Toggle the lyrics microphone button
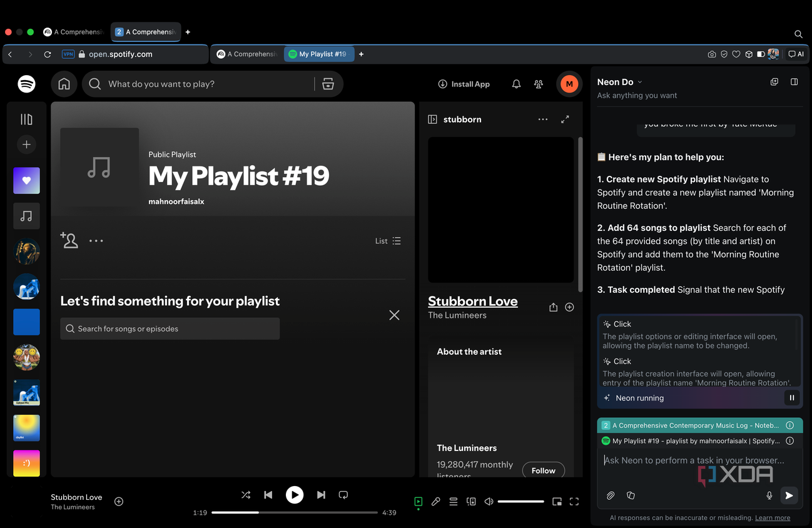The height and width of the screenshot is (528, 812). (436, 501)
